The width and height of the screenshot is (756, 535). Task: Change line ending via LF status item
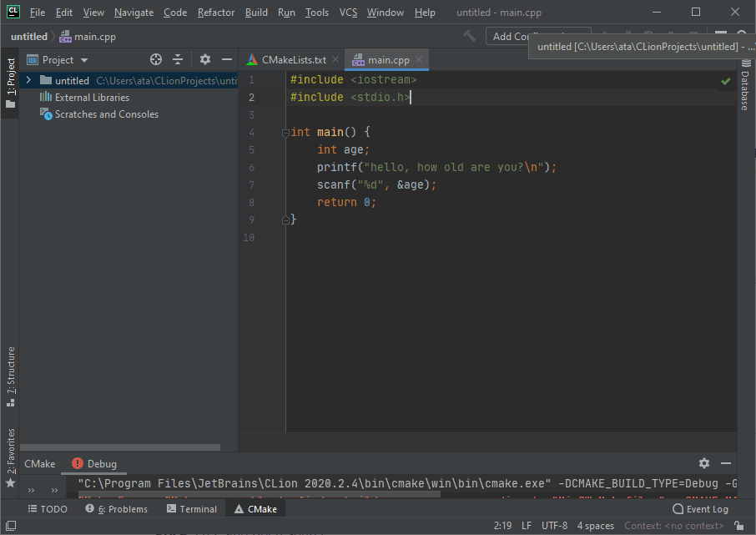coord(527,525)
